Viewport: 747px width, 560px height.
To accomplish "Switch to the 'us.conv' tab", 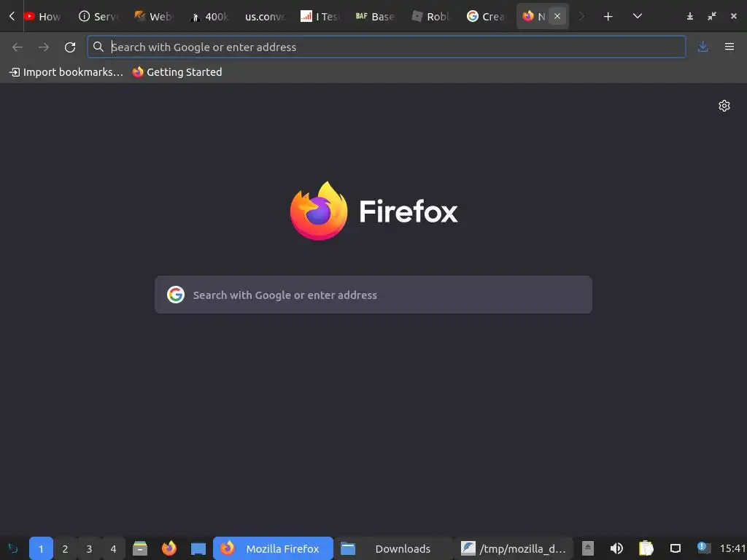I will coord(264,16).
